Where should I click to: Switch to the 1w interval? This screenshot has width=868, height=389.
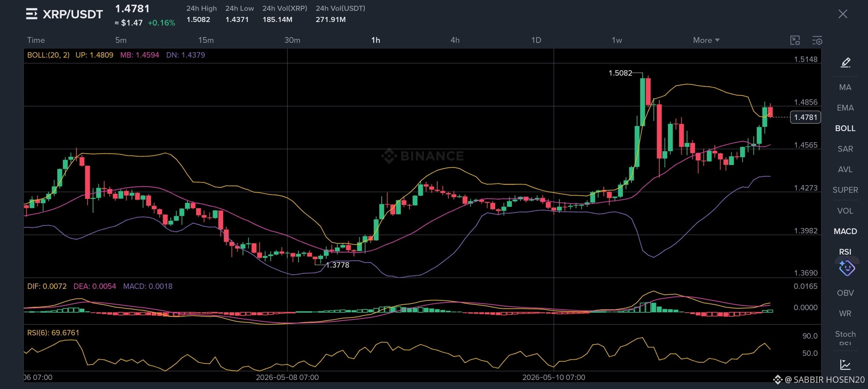[x=617, y=40]
